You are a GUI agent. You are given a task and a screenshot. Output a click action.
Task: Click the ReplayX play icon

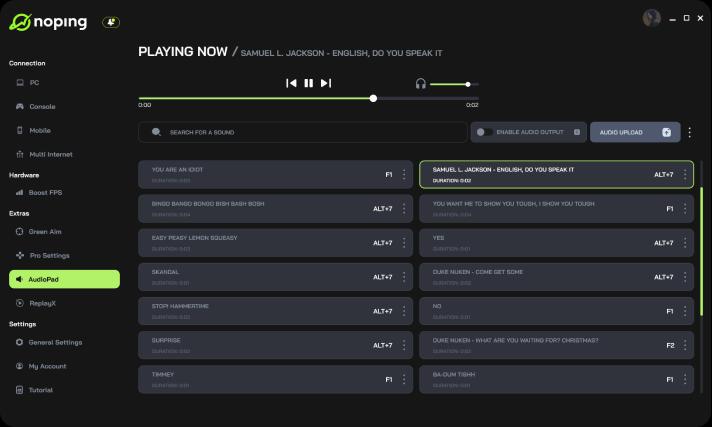[20, 303]
